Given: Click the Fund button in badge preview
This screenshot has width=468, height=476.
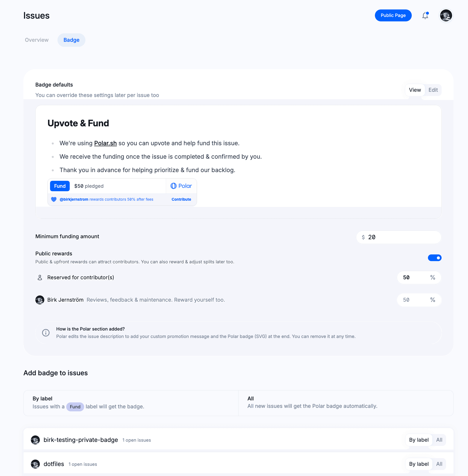Looking at the screenshot, I should pos(60,186).
